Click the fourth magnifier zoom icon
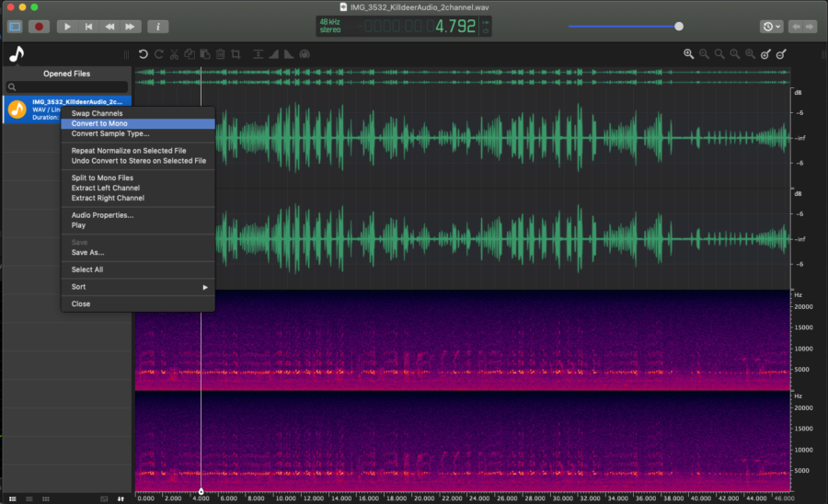 click(734, 54)
